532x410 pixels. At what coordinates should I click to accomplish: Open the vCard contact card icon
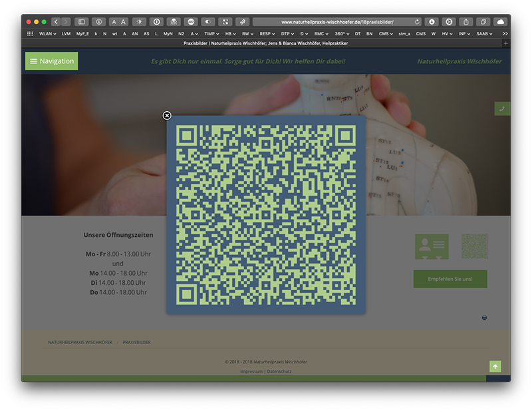(x=432, y=246)
